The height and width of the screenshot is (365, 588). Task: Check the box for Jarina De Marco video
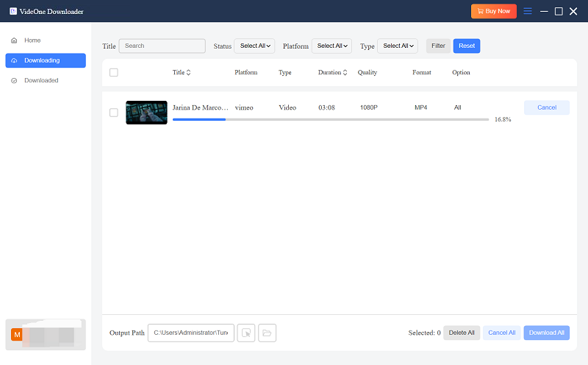[x=113, y=113]
